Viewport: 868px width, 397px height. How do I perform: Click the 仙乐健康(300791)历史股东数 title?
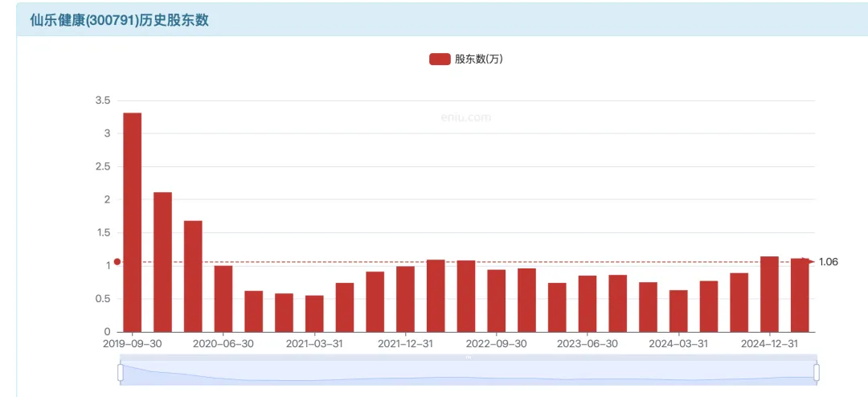(x=119, y=20)
